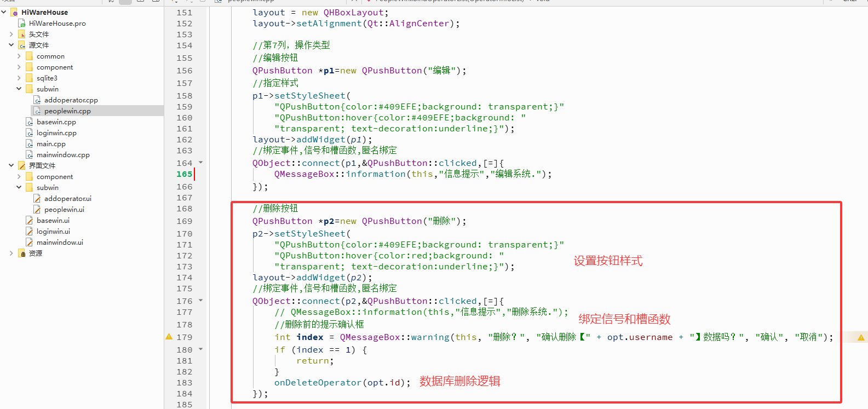Open mainwindow.ui from the tree

tap(60, 242)
